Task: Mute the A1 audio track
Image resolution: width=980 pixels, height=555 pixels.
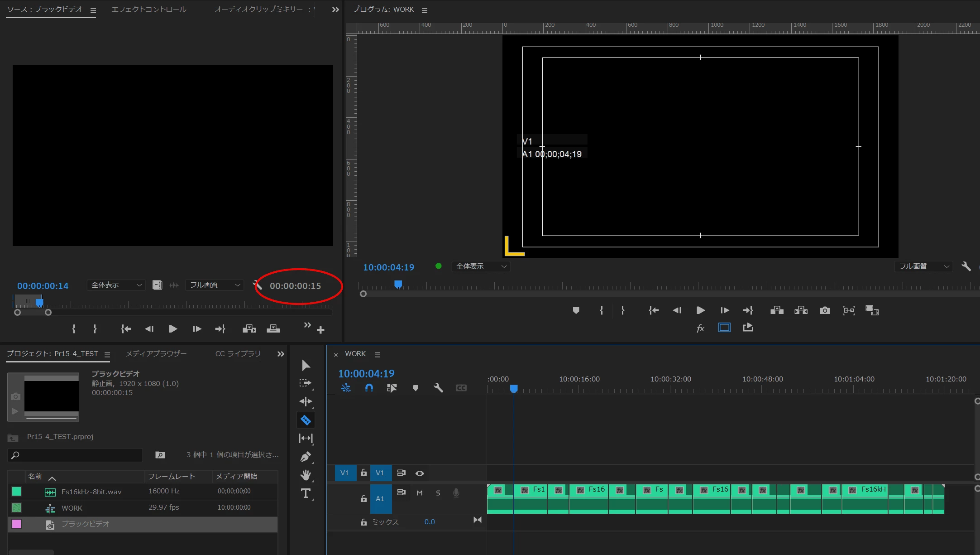Action: tap(420, 493)
